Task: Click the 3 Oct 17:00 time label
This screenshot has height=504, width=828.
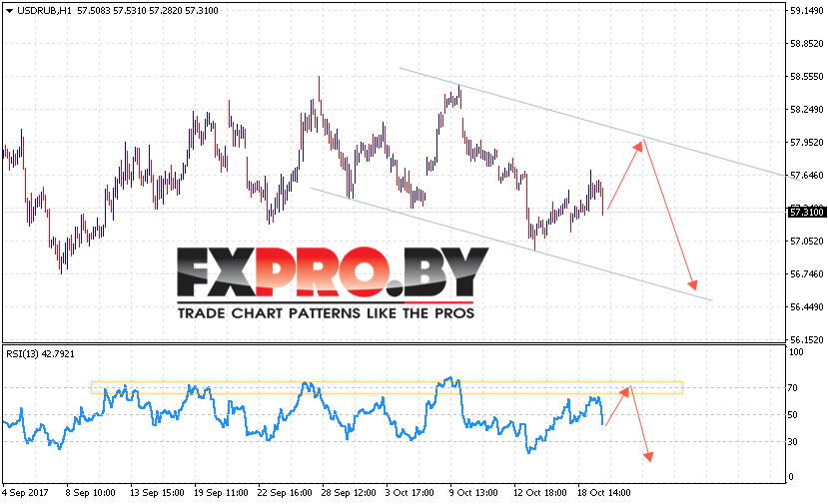Action: 410,493
